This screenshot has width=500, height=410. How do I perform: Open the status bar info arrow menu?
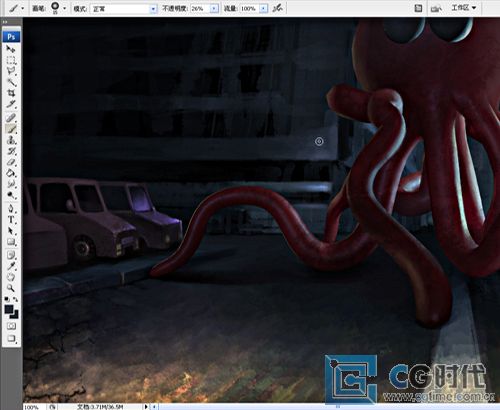(x=146, y=407)
